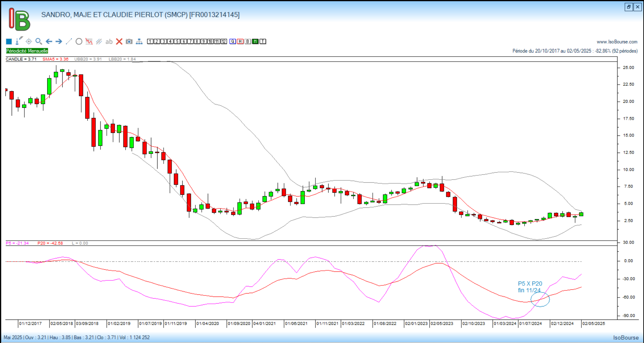Select period button 4
Screen dimensions: 644x343
(x=170, y=41)
